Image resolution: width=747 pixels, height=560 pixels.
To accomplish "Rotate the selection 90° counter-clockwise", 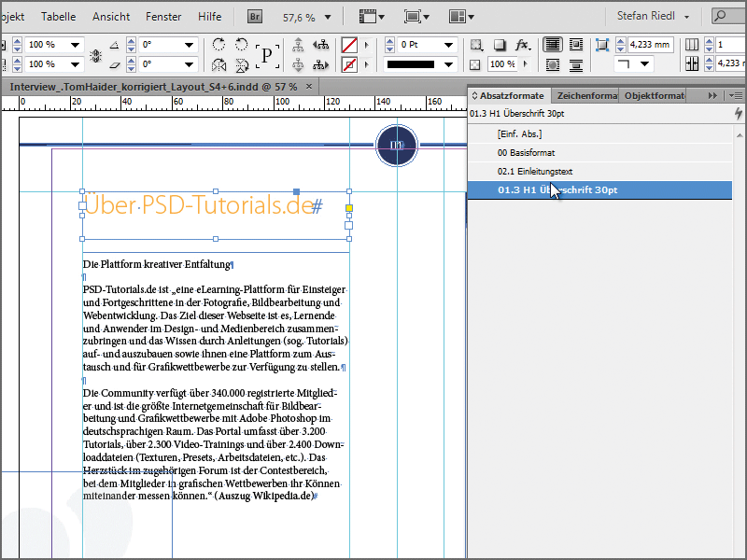I will click(242, 45).
